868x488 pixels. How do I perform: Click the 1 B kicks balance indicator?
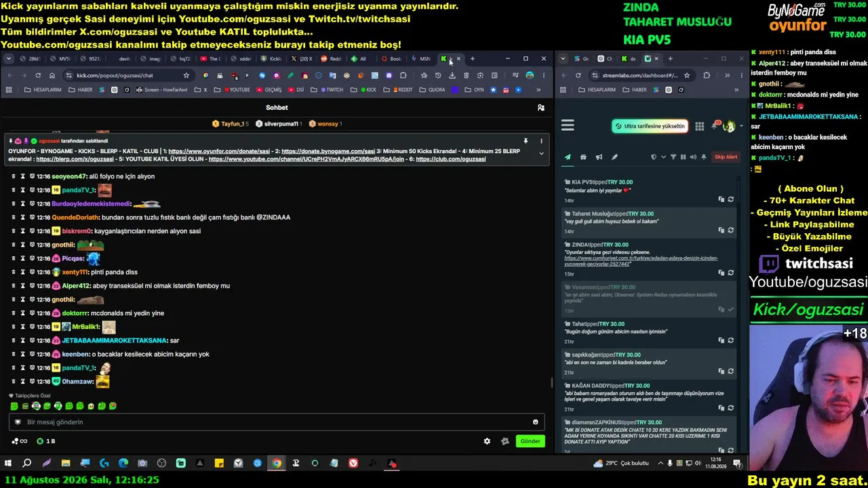[x=46, y=441]
